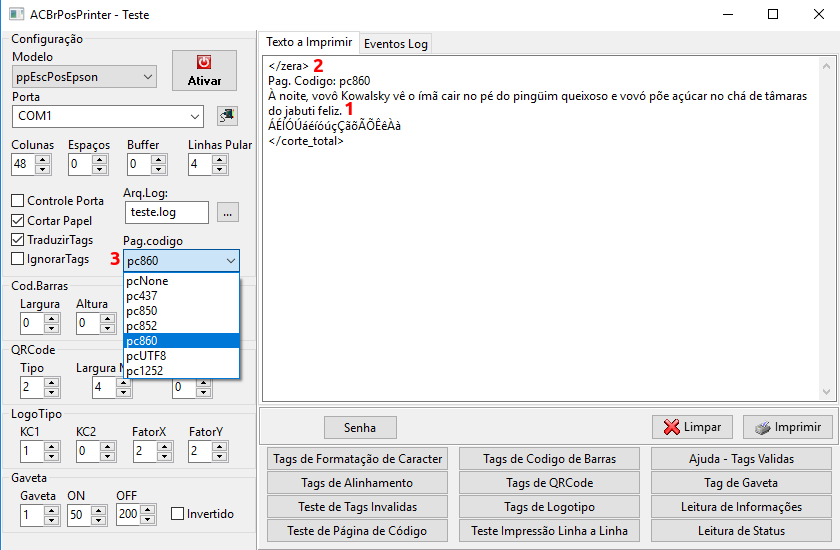Click the Imprimir printer button
Screen dimensions: 840x550
click(x=788, y=427)
